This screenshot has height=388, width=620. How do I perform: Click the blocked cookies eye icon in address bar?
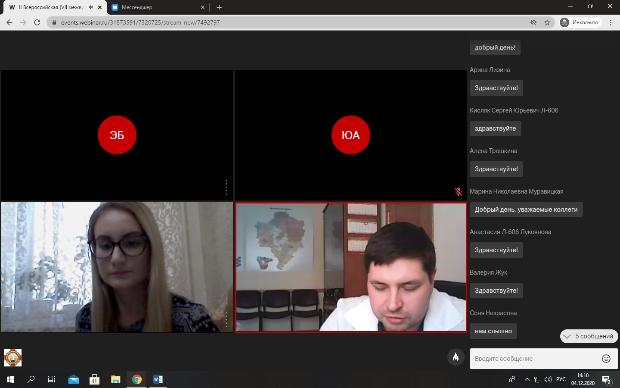[533, 23]
